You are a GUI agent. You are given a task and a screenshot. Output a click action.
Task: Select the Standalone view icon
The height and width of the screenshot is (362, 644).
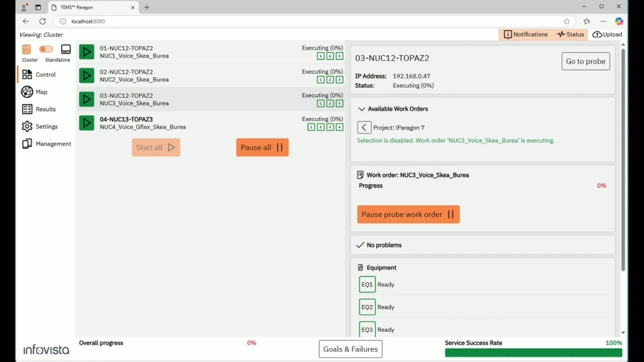click(66, 49)
